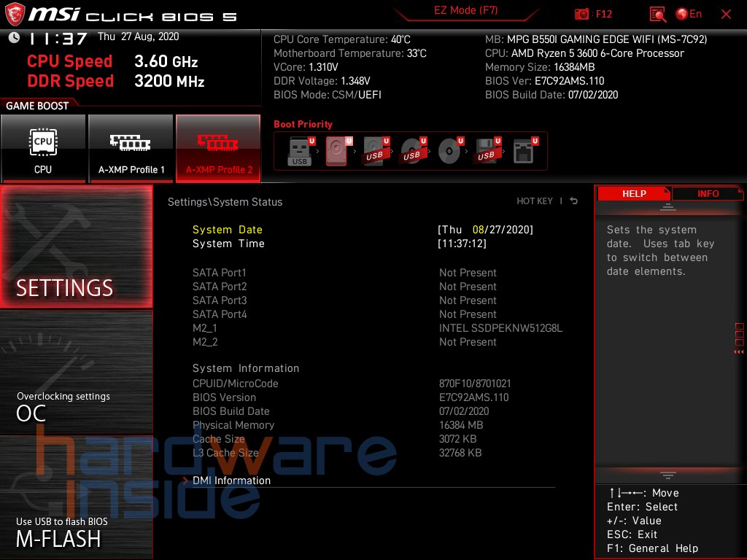Enable the CPU Game Boost button
747x560 pixels.
(x=43, y=148)
